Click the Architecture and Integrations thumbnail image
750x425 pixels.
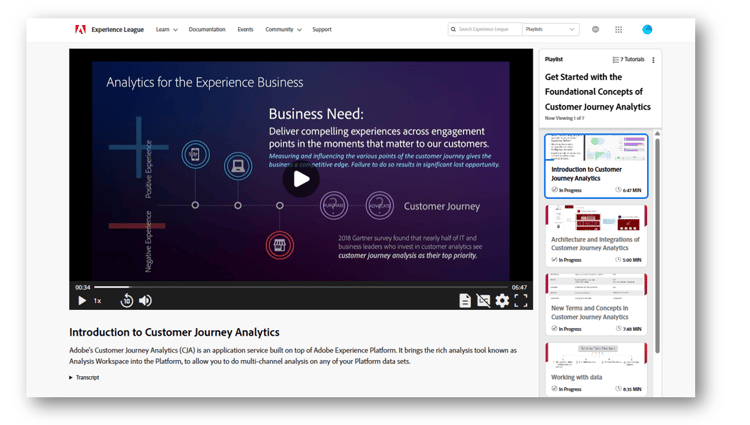click(596, 218)
